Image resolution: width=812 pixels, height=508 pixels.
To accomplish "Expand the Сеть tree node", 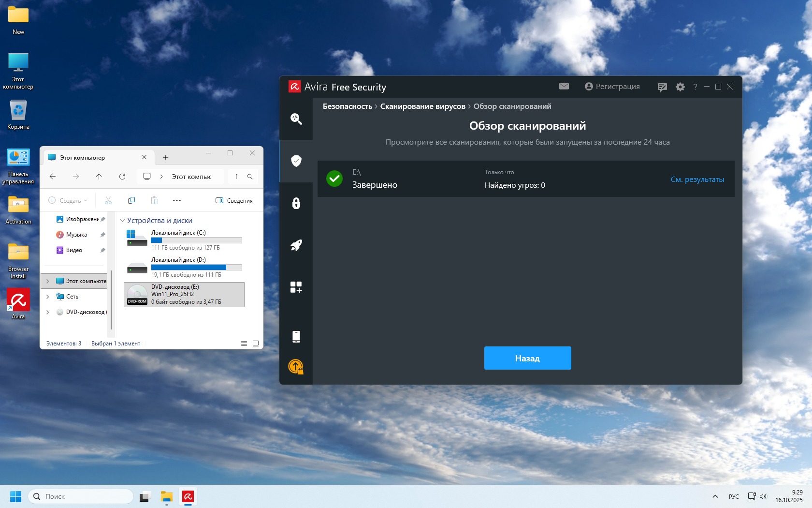I will pos(47,297).
